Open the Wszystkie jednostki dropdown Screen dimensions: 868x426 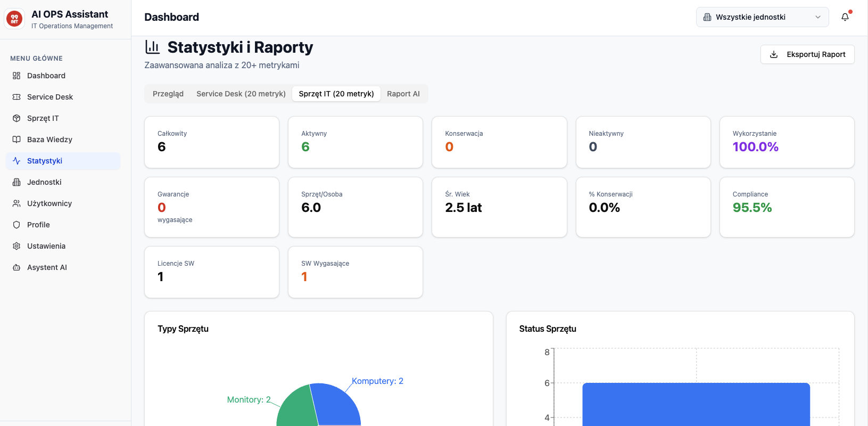tap(761, 17)
